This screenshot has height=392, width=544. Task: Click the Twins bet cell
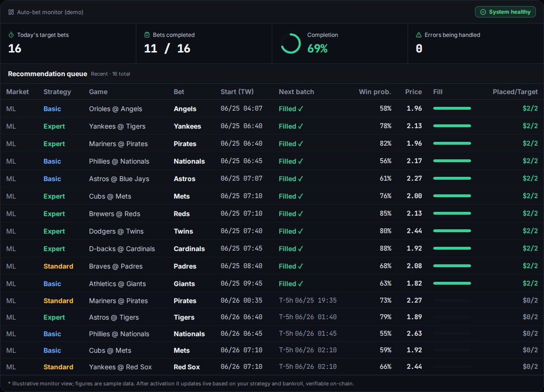(183, 231)
